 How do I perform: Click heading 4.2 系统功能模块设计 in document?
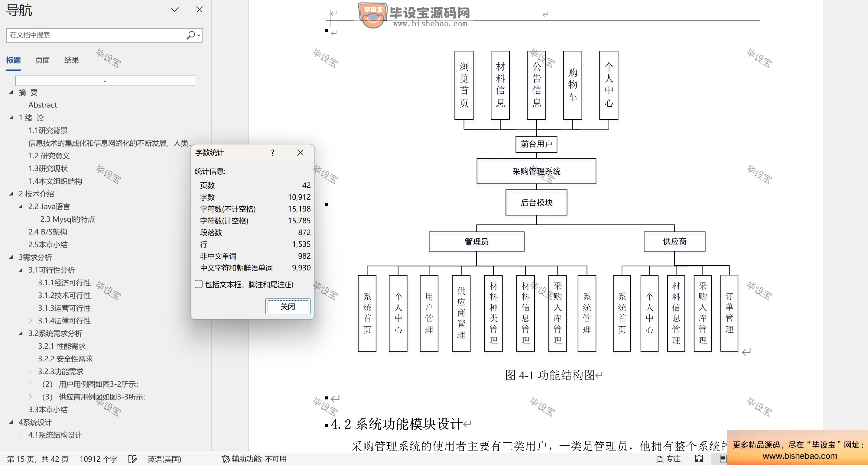click(x=397, y=424)
